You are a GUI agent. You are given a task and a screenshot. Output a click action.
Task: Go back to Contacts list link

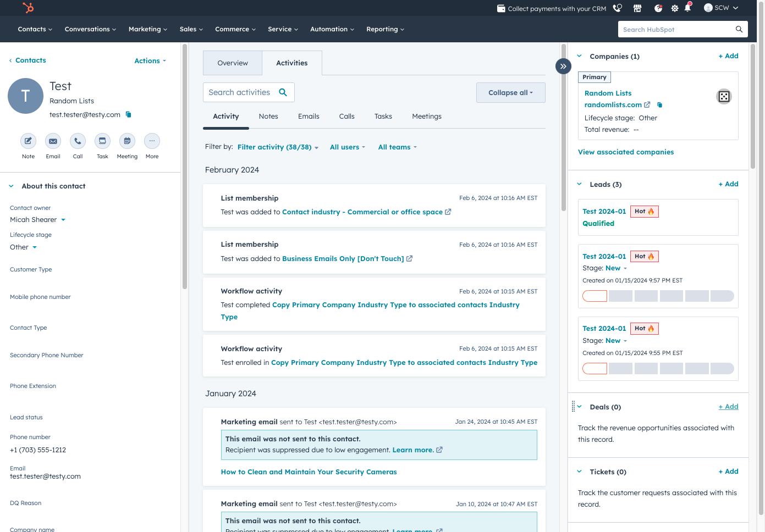27,60
